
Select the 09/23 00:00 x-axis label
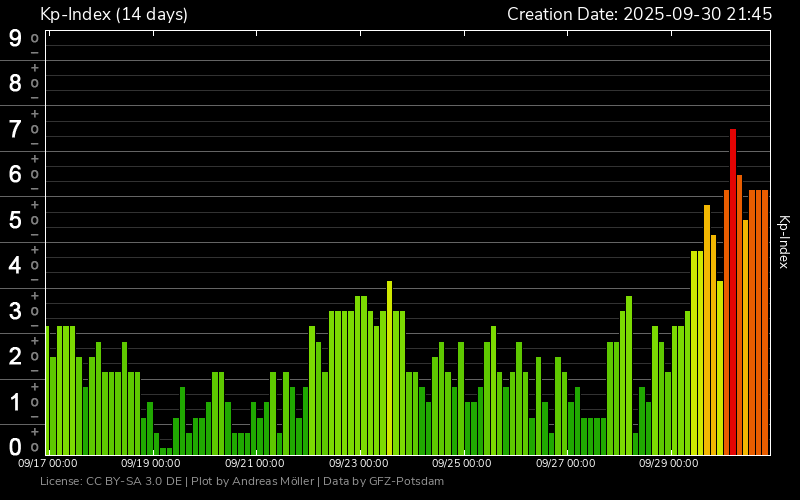click(358, 463)
